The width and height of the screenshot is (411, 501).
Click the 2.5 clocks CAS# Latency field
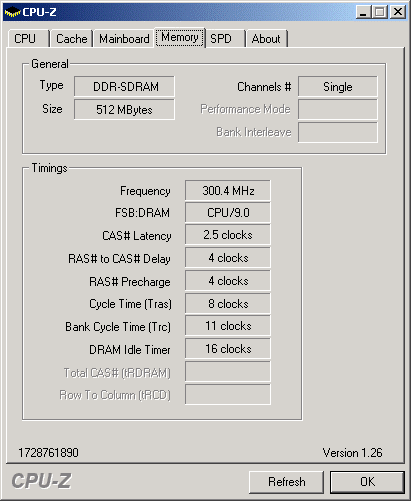(x=228, y=235)
